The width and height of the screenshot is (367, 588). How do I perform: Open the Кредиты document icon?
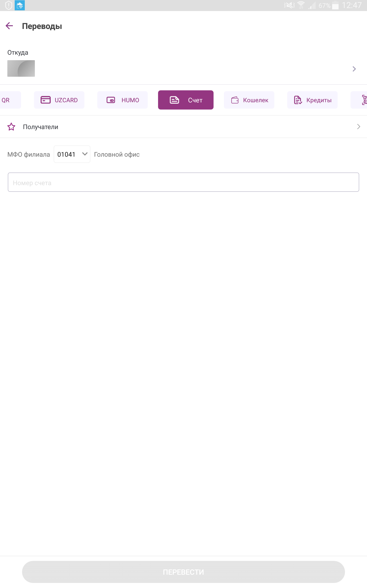[298, 100]
